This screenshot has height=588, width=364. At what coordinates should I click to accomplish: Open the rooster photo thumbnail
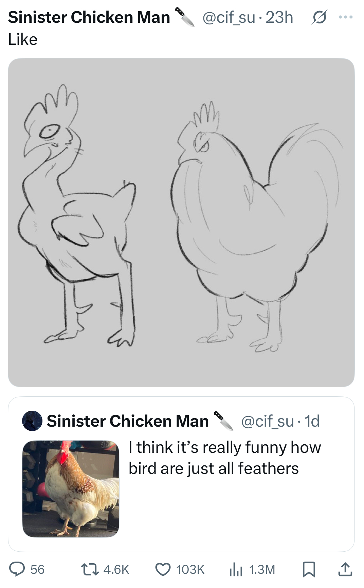pyautogui.click(x=71, y=489)
